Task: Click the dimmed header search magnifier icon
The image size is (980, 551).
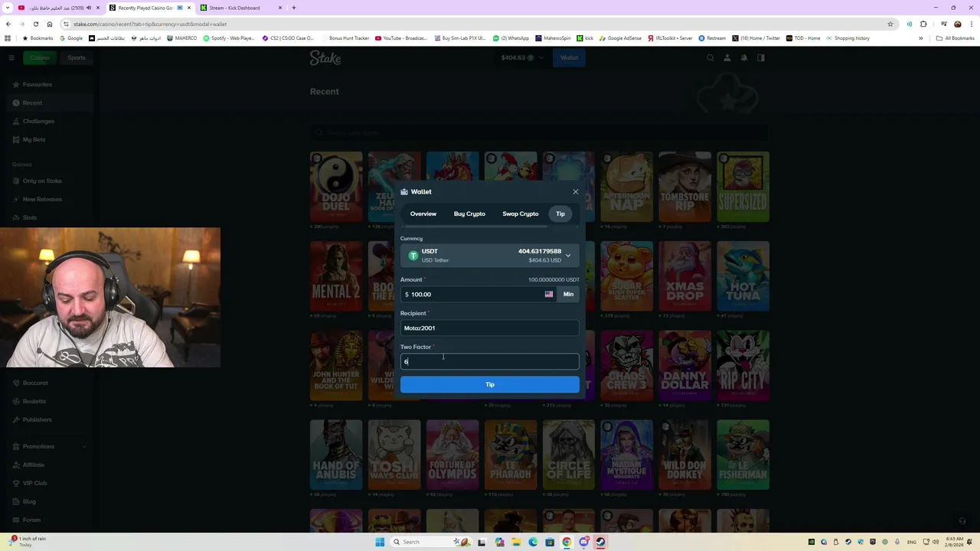Action: click(x=710, y=57)
